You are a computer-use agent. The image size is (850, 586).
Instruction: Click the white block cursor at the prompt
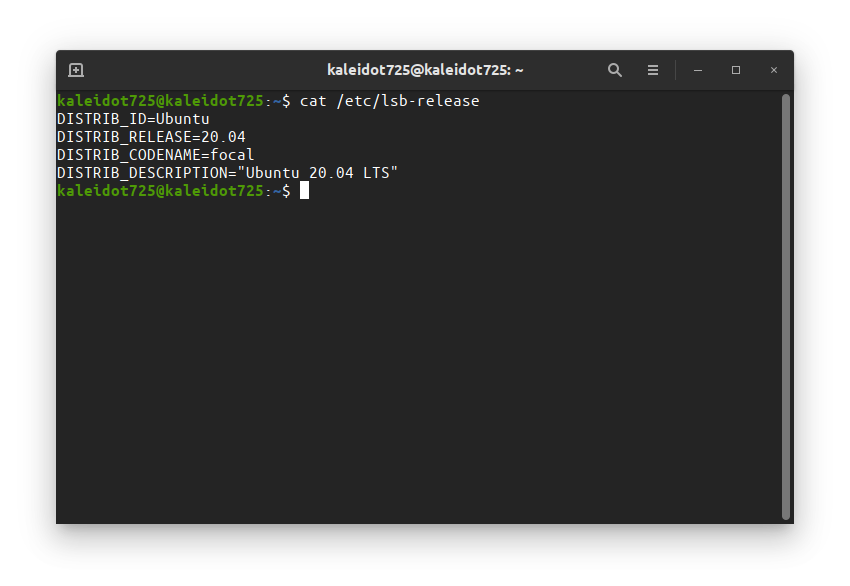(x=304, y=190)
